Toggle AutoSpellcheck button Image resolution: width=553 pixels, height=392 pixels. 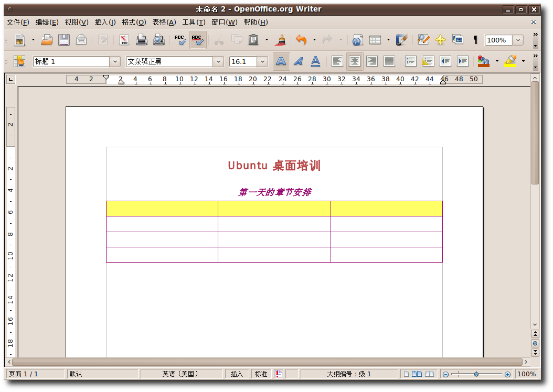pyautogui.click(x=198, y=40)
